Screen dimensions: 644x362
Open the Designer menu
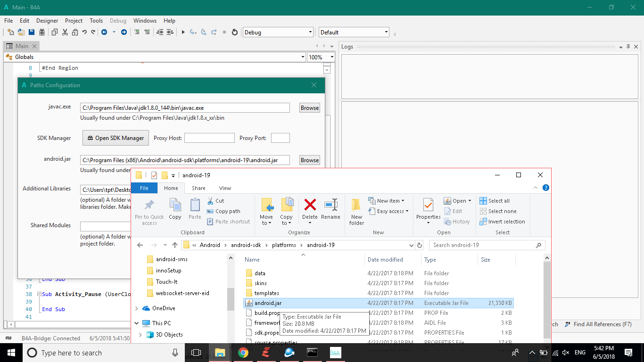pyautogui.click(x=47, y=21)
